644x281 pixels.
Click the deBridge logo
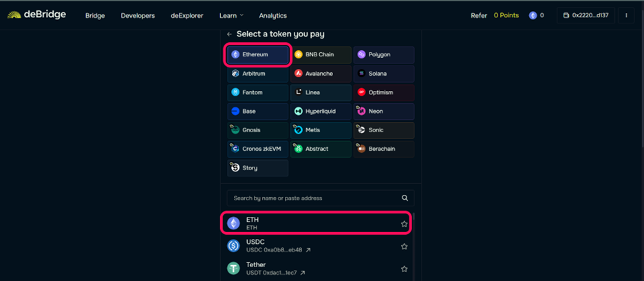click(x=36, y=15)
